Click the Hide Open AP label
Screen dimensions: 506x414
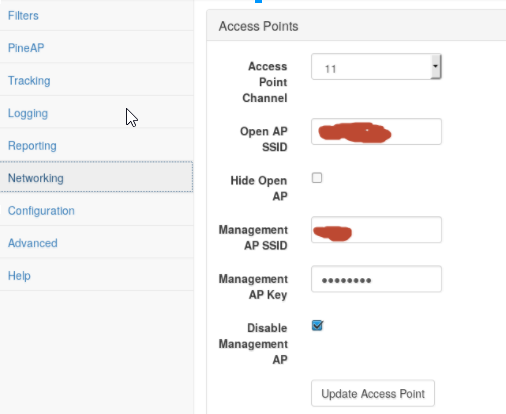click(x=259, y=188)
